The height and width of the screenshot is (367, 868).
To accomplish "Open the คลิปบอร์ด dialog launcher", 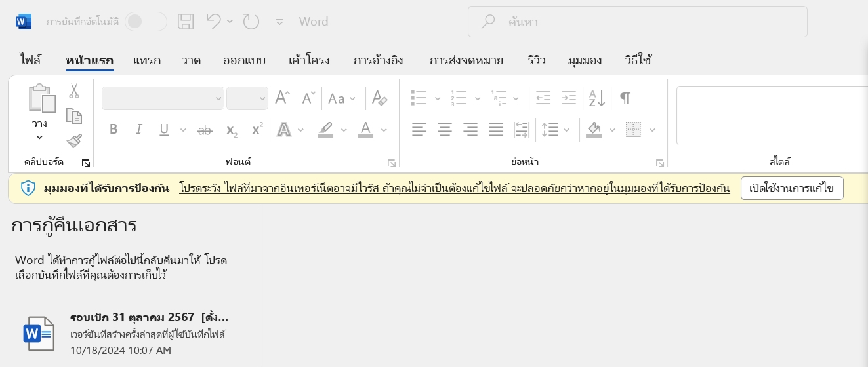I will [85, 162].
